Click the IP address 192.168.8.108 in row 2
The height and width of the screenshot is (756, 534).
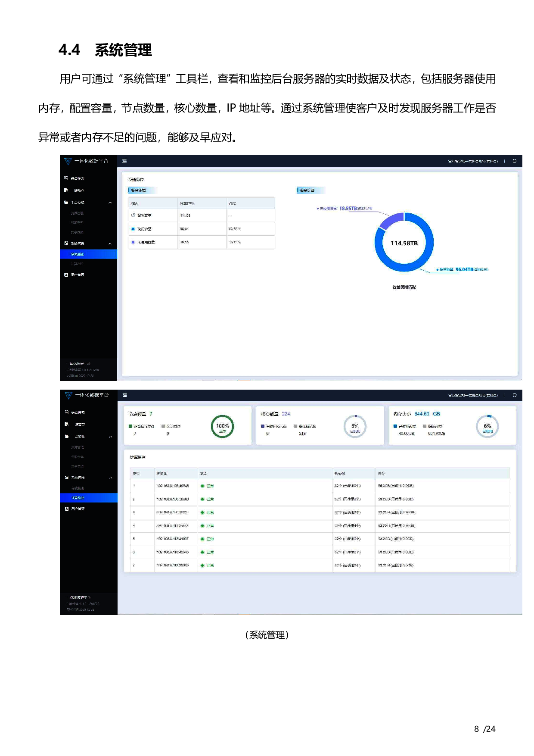click(x=173, y=499)
